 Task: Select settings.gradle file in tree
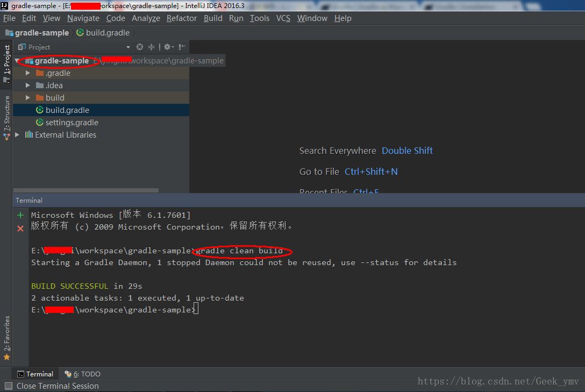(x=101, y=123)
